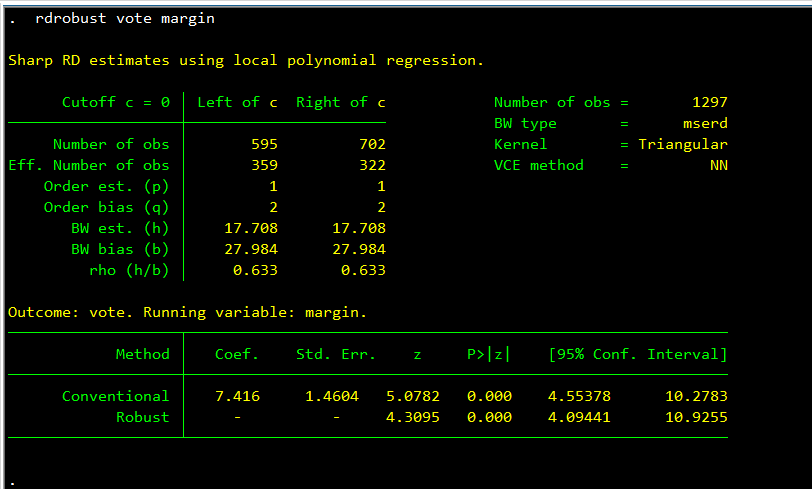The image size is (812, 489).
Task: Select effective number of obs 359
Action: coord(264,165)
